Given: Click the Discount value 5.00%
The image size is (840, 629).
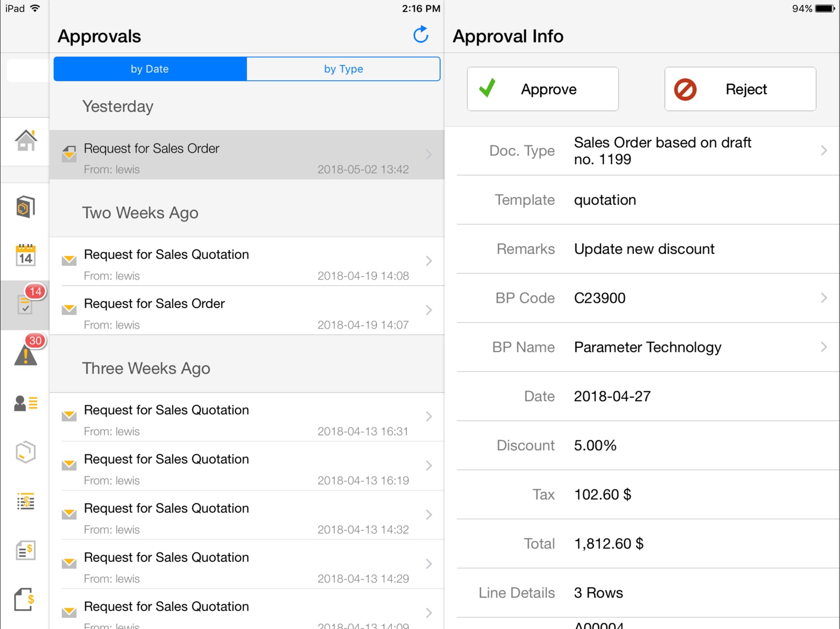Looking at the screenshot, I should tap(595, 445).
